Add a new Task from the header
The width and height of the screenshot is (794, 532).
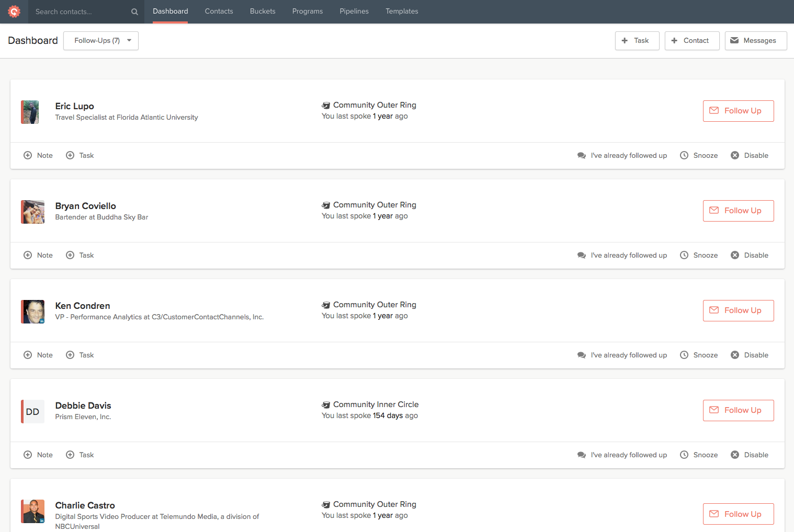click(x=637, y=41)
